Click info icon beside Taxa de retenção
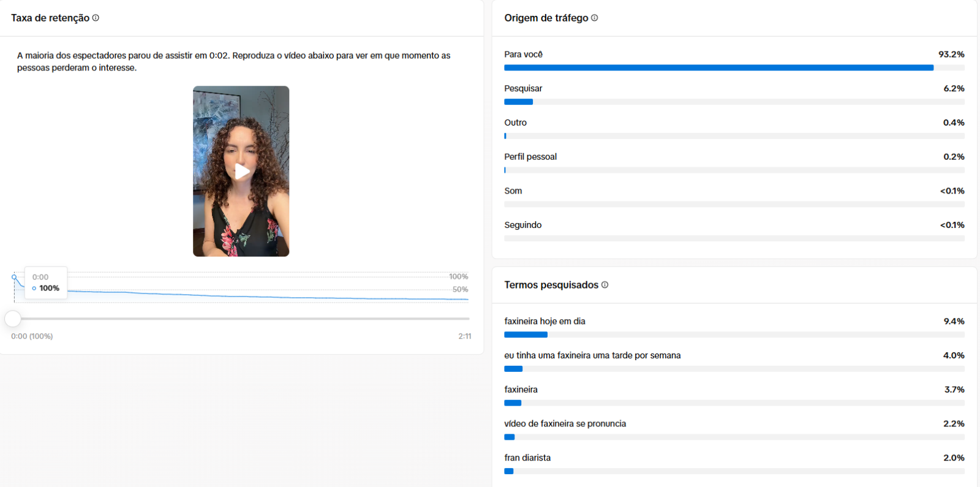The height and width of the screenshot is (487, 980). tap(96, 18)
